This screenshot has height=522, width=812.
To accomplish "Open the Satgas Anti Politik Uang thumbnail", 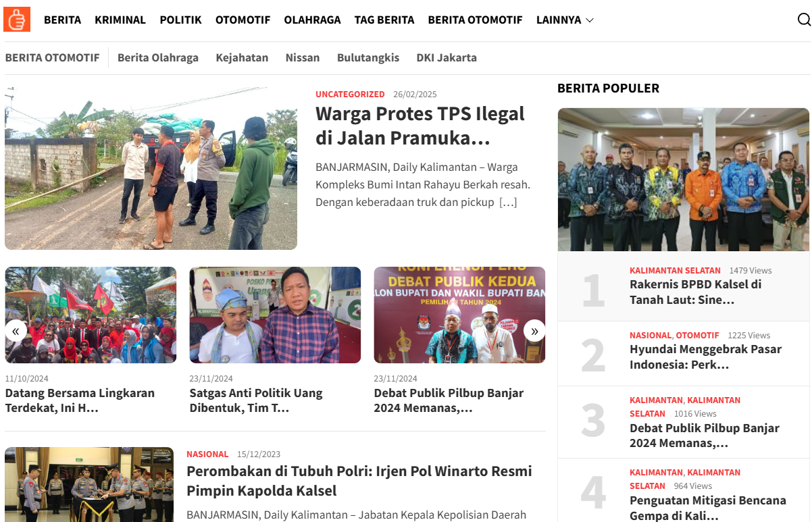I will click(275, 315).
